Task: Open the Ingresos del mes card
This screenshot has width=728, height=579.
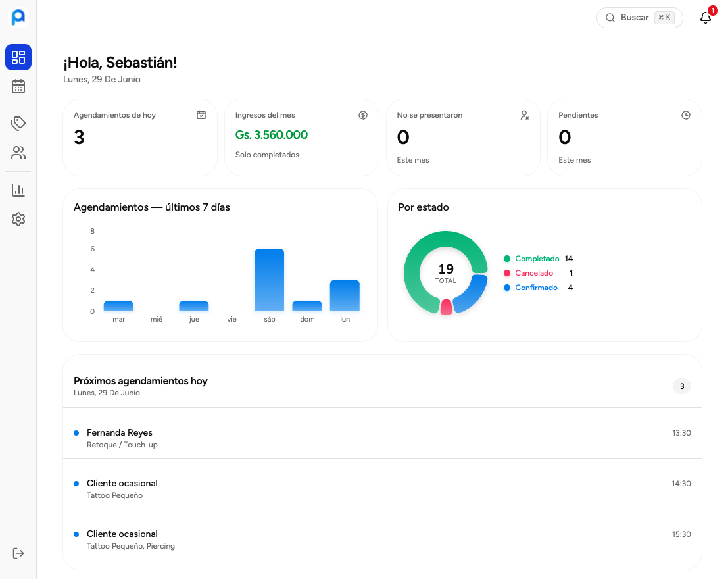Action: (301, 137)
